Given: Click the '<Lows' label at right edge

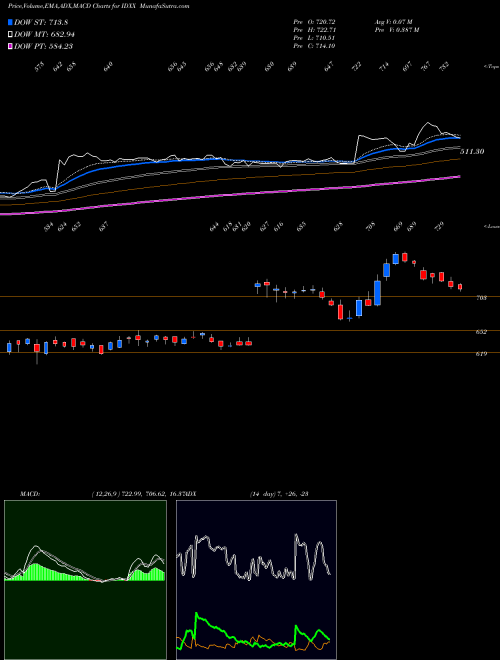Looking at the screenshot, I should tap(491, 226).
